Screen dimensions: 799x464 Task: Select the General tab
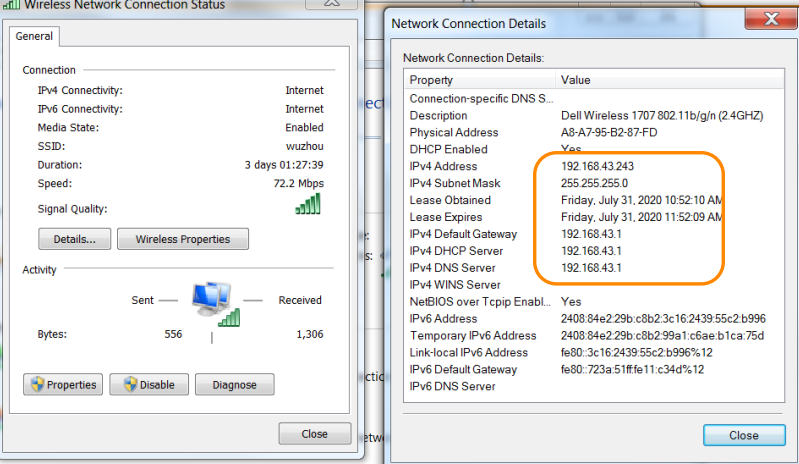35,36
